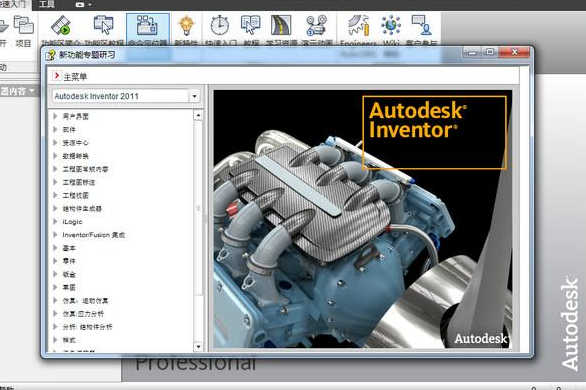Expand the 工程图标注 tree node

55,182
